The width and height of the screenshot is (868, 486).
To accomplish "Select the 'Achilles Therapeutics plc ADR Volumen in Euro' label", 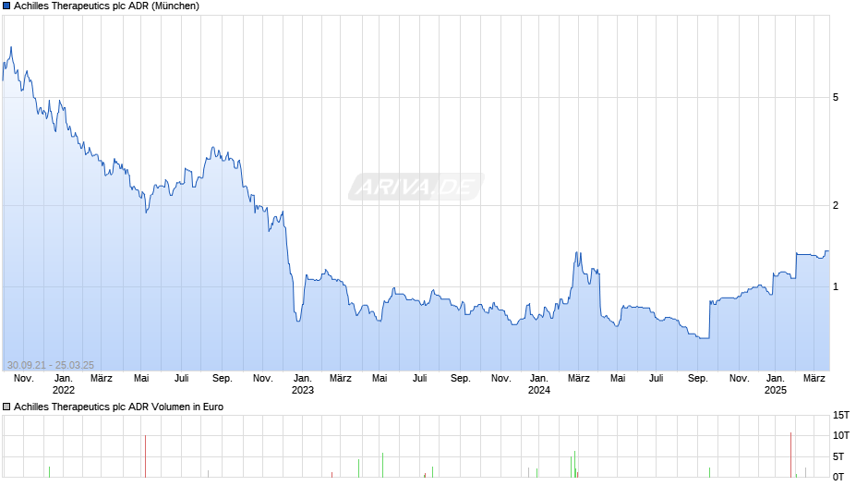I will pyautogui.click(x=118, y=407).
